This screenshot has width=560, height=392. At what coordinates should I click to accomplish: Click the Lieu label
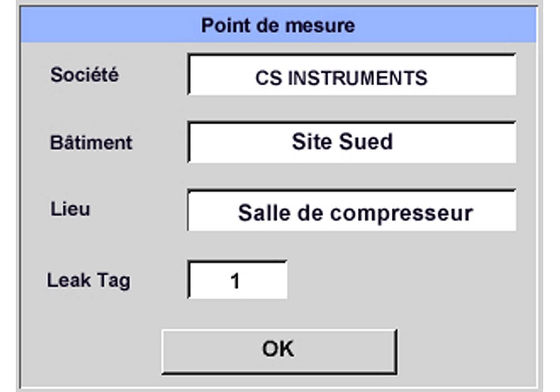coord(70,209)
